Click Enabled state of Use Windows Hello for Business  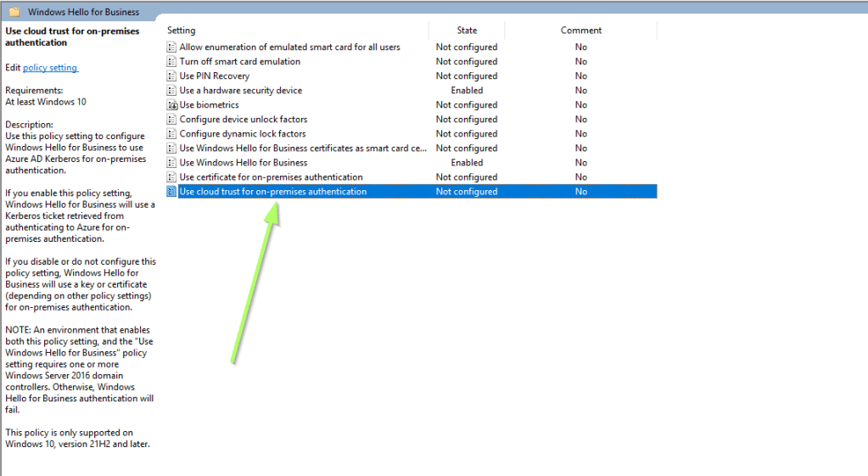click(x=467, y=163)
